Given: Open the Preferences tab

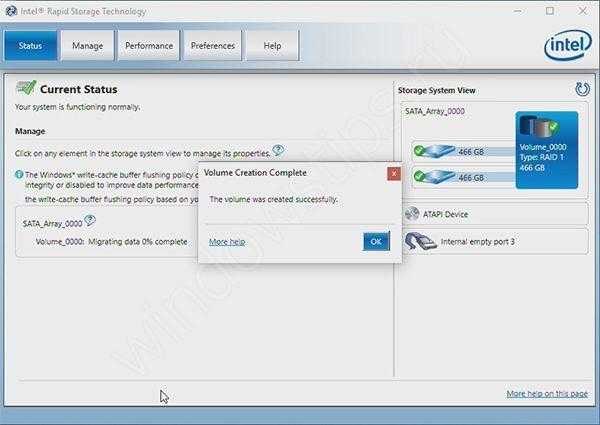Looking at the screenshot, I should pyautogui.click(x=213, y=45).
